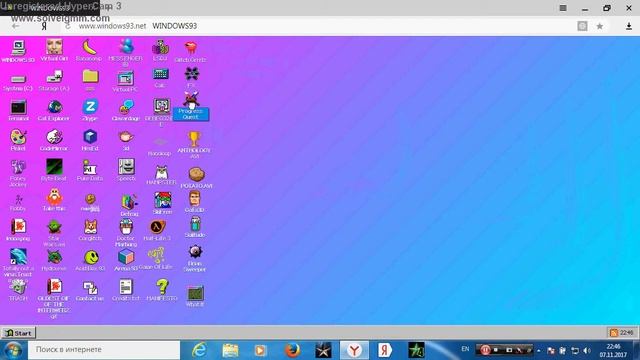640x360 pixels.
Task: Open the Storage (A:) drive
Action: tap(54, 77)
